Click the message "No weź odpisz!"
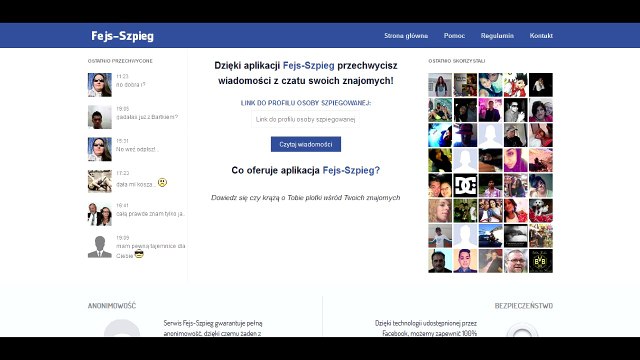This screenshot has width=640, height=360. tap(137, 149)
